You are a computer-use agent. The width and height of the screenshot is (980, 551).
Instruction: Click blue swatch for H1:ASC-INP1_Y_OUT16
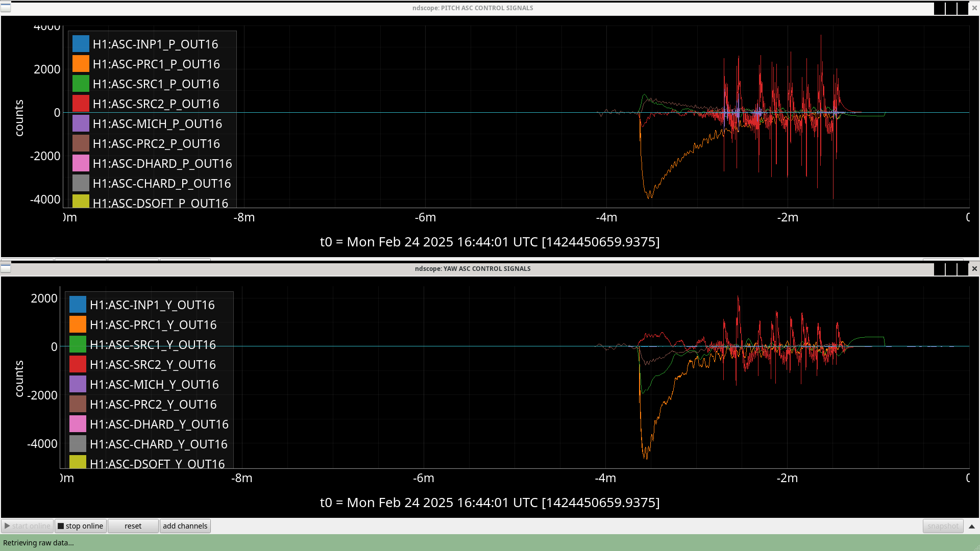[x=78, y=305]
